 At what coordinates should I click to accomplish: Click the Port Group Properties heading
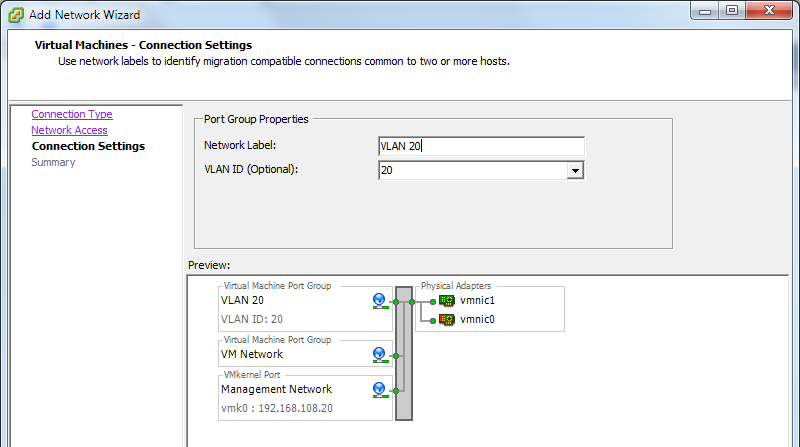coord(256,119)
